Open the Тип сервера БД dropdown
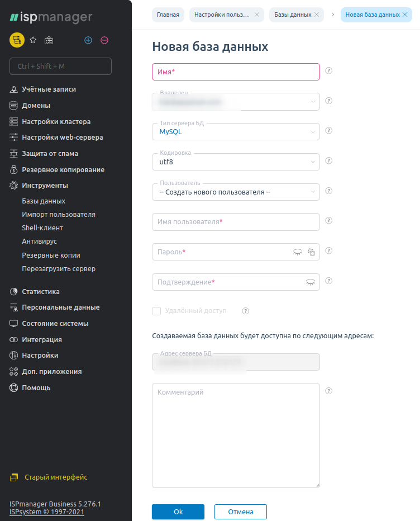The image size is (420, 521). [x=235, y=132]
